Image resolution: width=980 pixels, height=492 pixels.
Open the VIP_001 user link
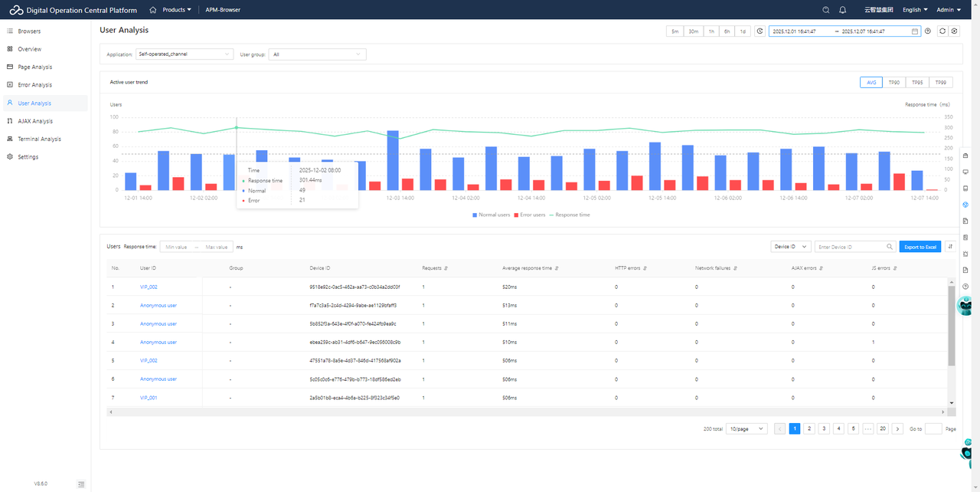click(148, 397)
